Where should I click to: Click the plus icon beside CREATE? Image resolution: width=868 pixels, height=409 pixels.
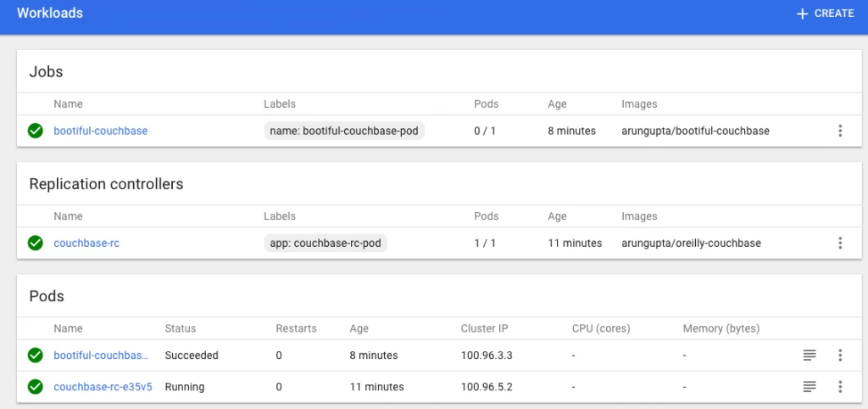click(802, 14)
